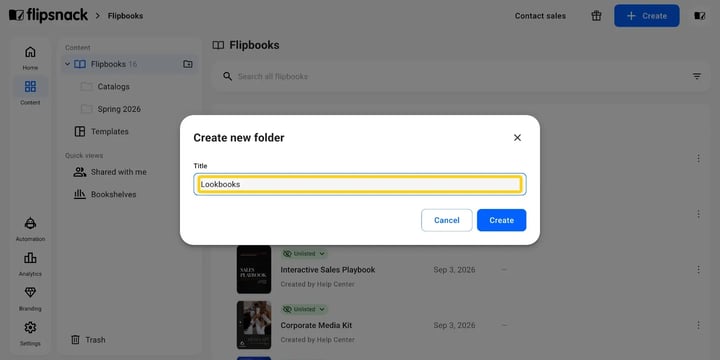Open Corporate Media Kit thumbnail
Viewport: 720px width, 360px height.
254,325
